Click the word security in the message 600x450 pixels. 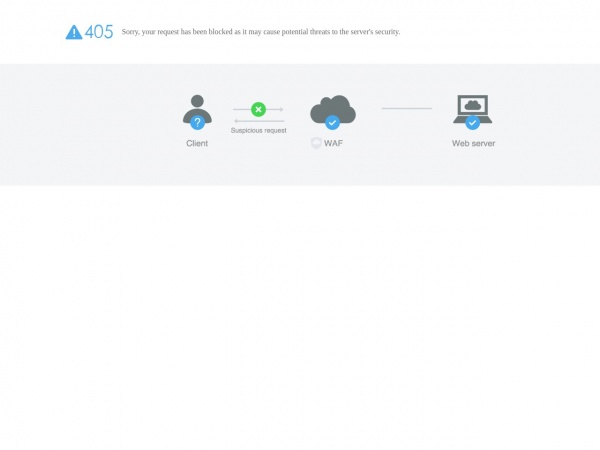[x=387, y=32]
